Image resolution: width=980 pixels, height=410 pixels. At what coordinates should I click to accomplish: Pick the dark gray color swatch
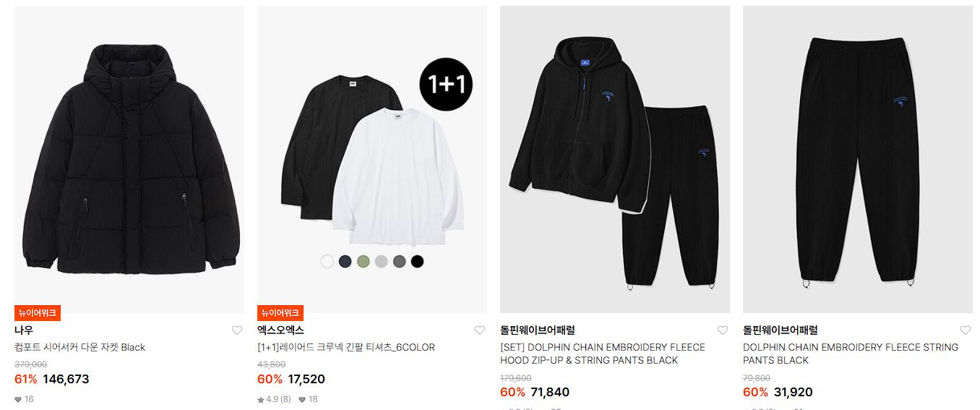tap(400, 262)
